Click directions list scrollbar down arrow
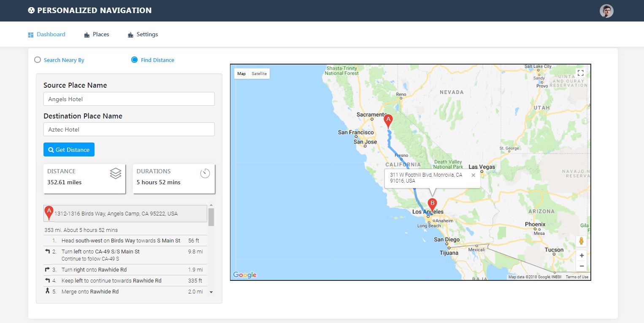The width and height of the screenshot is (644, 323). (211, 292)
